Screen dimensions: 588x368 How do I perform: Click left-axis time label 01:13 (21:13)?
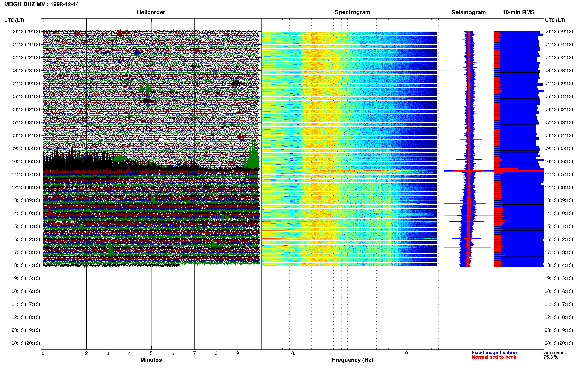click(26, 44)
